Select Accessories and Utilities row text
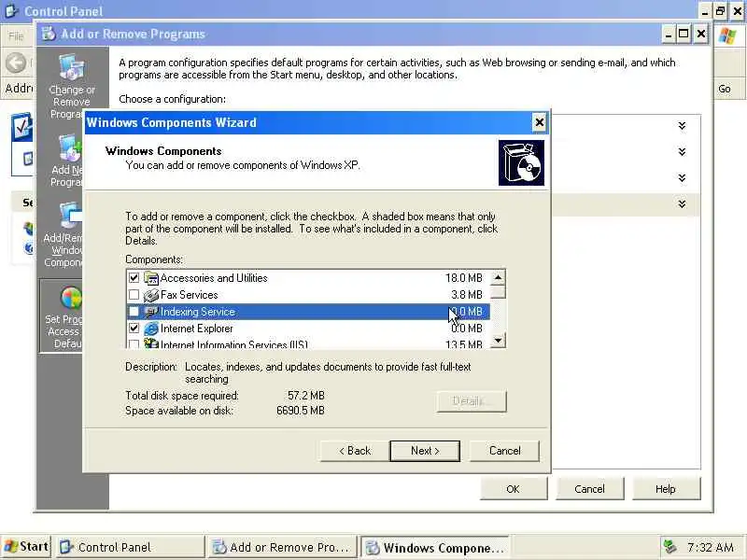The height and width of the screenshot is (560, 747). (x=214, y=277)
